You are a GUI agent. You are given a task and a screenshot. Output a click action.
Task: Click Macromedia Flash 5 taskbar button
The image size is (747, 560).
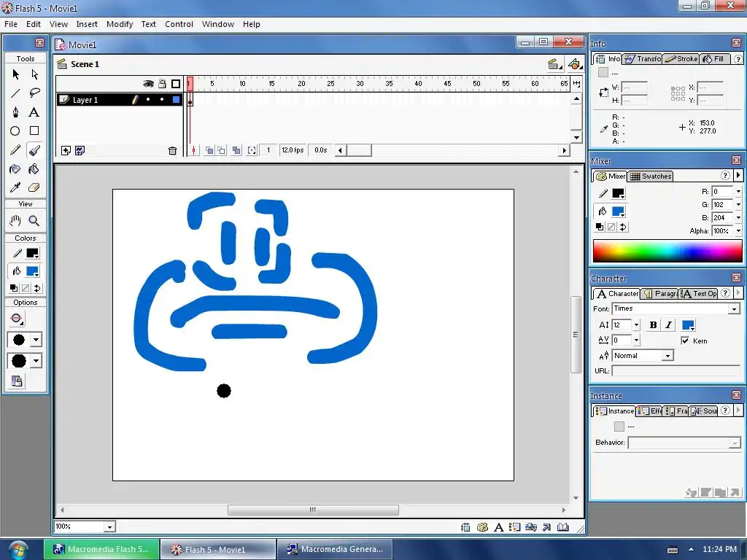tap(101, 549)
